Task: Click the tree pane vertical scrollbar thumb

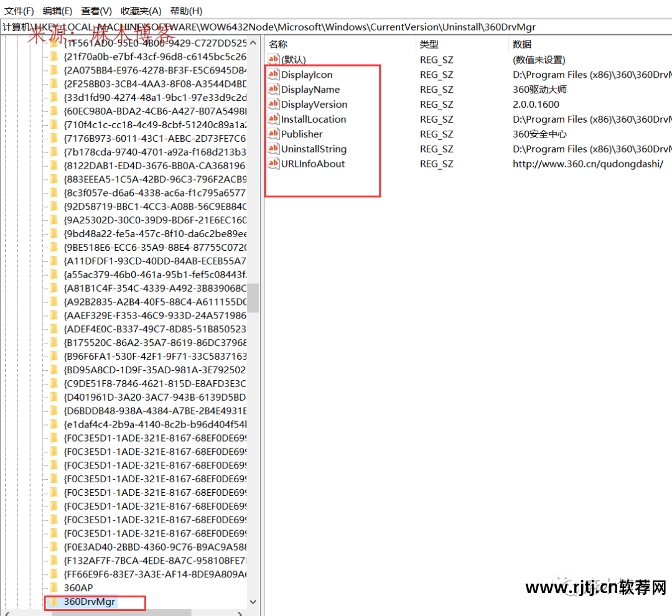Action: (x=253, y=298)
